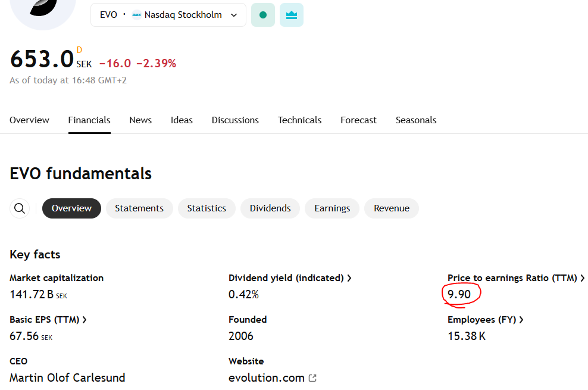Select the Statements fundamentals view
The image size is (588, 390).
pos(139,208)
